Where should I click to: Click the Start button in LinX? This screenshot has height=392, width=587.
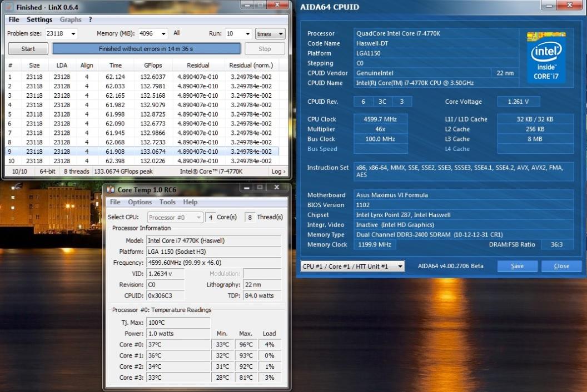[28, 49]
